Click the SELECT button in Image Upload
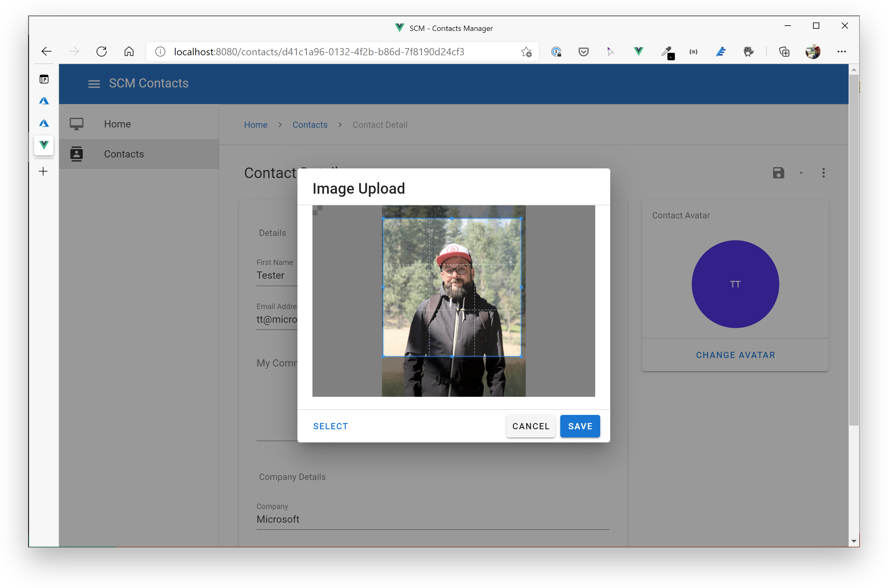Image resolution: width=888 pixels, height=588 pixels. pyautogui.click(x=331, y=426)
